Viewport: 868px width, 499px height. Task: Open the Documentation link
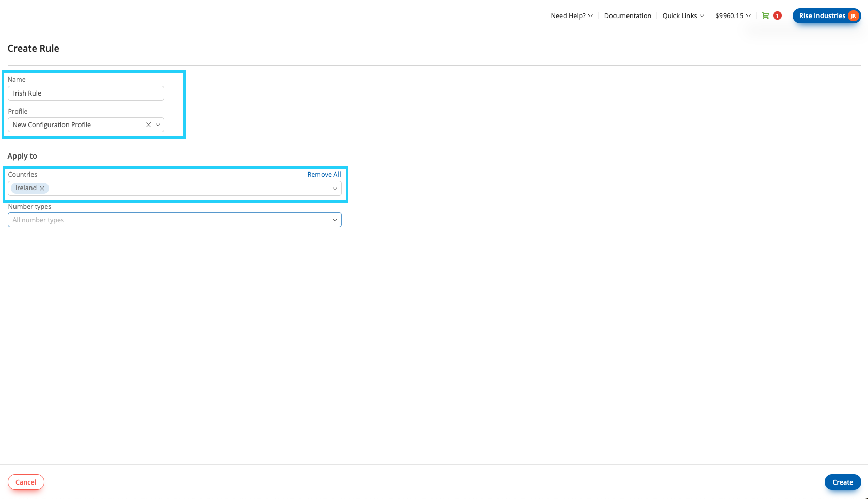tap(628, 16)
